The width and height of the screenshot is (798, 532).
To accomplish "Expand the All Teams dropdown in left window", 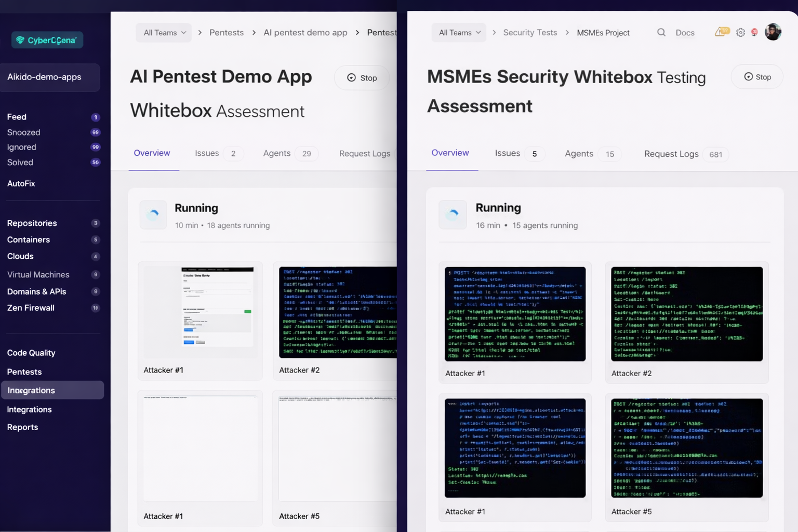I will [x=164, y=33].
